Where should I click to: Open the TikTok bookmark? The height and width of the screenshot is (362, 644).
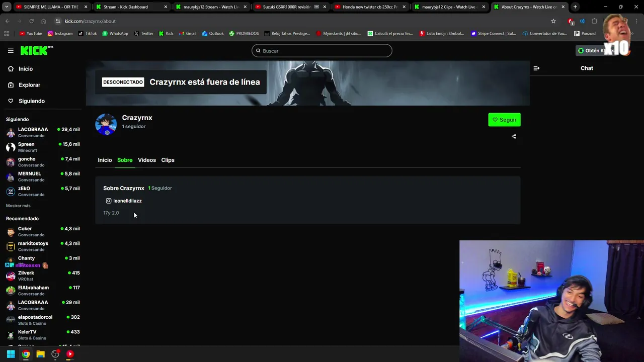(87, 34)
